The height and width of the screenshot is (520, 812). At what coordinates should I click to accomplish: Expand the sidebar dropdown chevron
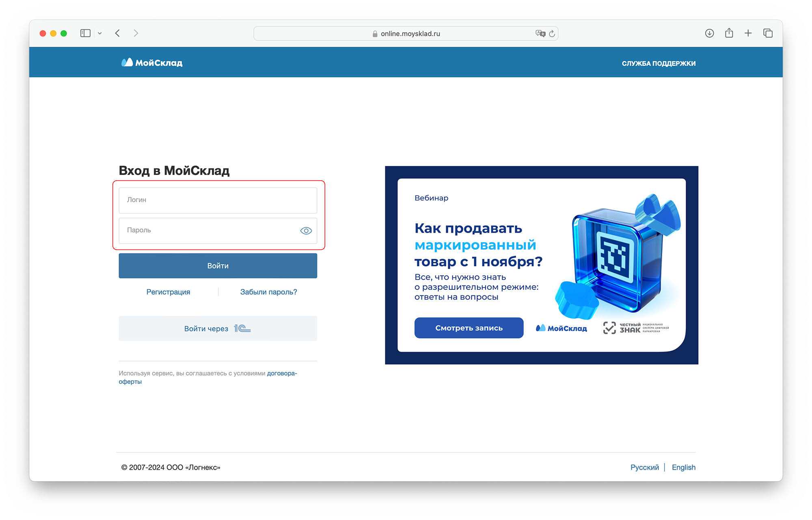click(100, 33)
